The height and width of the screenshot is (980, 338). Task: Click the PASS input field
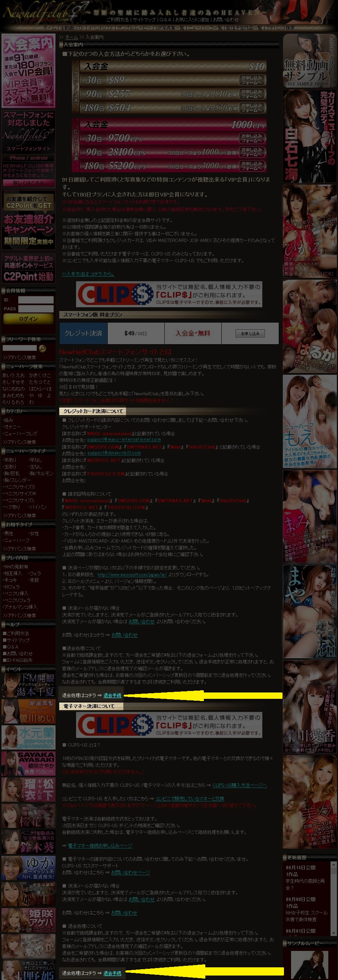coord(36,308)
